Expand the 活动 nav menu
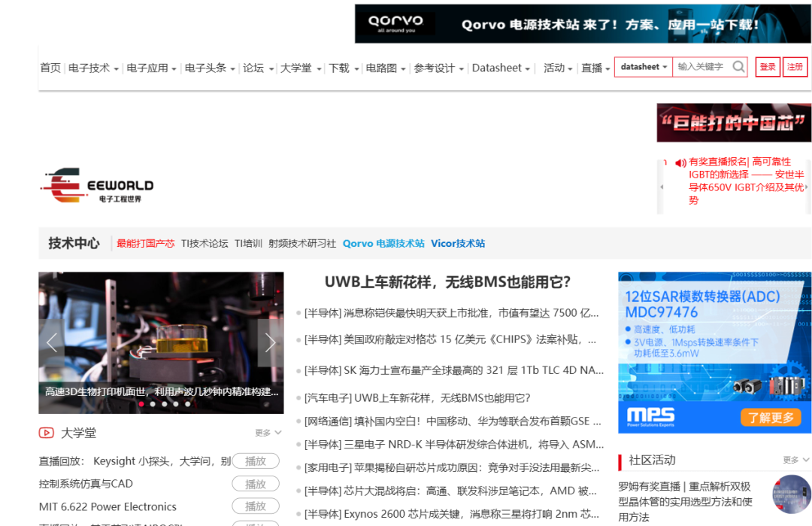Screen dimensions: 812x526 pos(558,68)
